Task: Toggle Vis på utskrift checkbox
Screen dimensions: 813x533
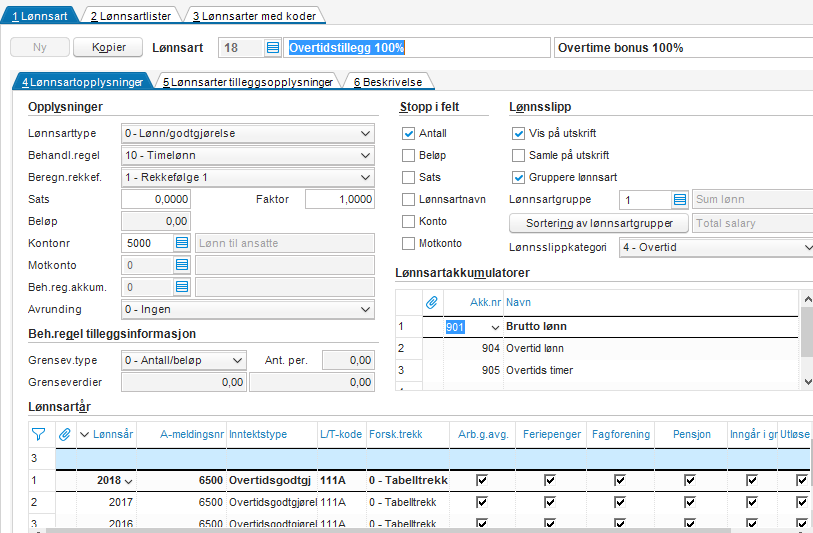Action: click(x=518, y=133)
